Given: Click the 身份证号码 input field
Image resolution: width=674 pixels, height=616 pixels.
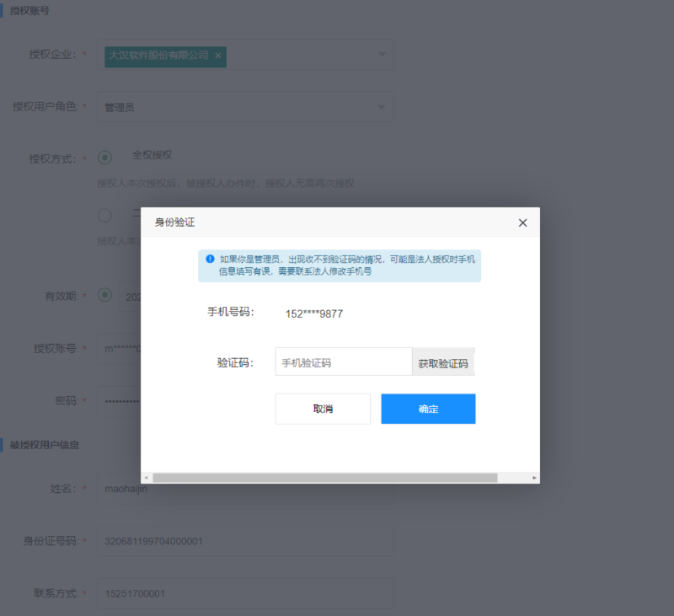Looking at the screenshot, I should tap(244, 541).
